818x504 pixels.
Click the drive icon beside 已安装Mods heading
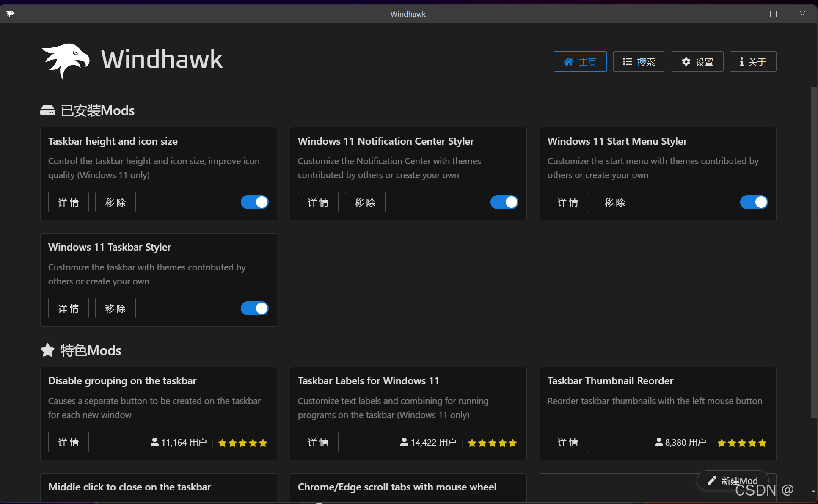[47, 110]
